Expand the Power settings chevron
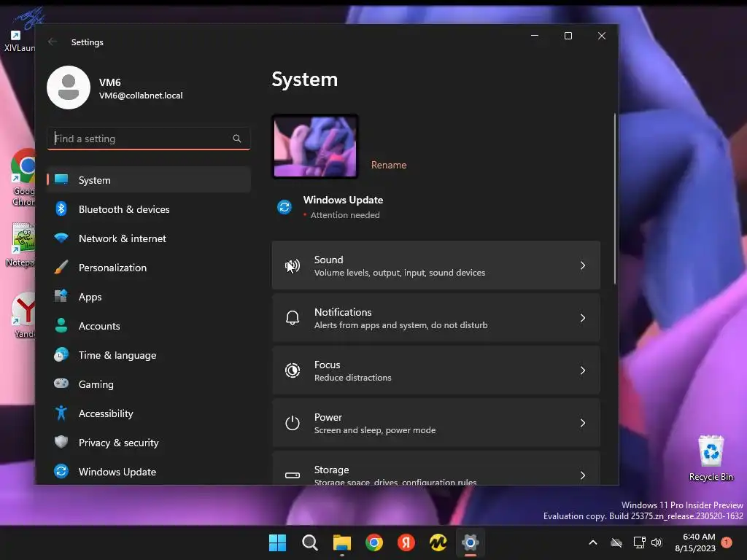 point(583,423)
